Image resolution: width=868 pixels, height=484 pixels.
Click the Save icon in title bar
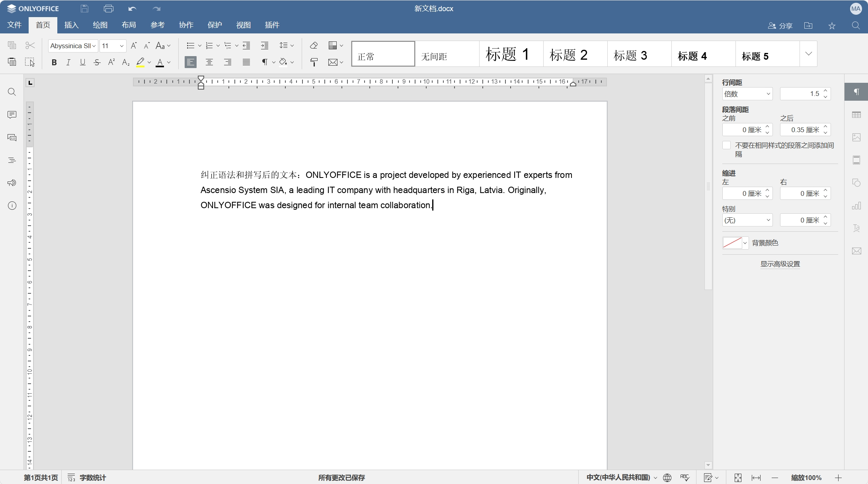coord(84,8)
